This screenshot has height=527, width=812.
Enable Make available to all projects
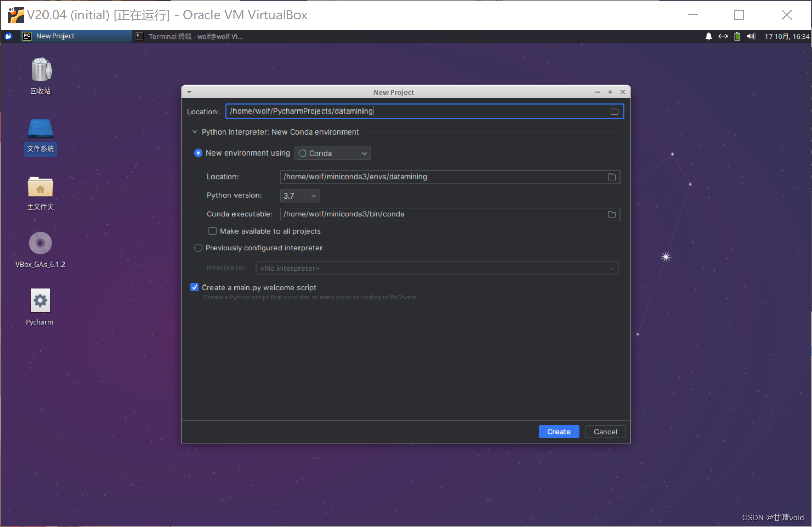point(212,231)
